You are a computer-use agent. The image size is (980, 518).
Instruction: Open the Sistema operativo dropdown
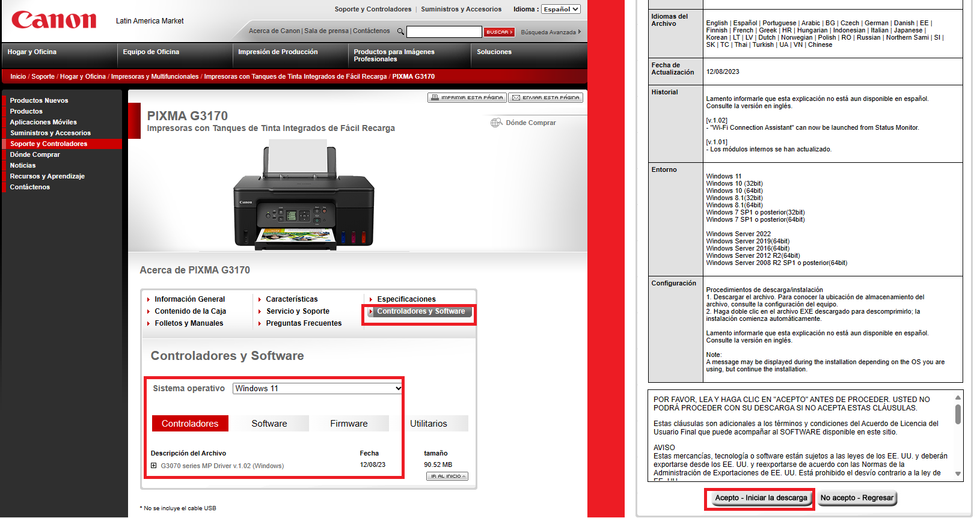(317, 389)
